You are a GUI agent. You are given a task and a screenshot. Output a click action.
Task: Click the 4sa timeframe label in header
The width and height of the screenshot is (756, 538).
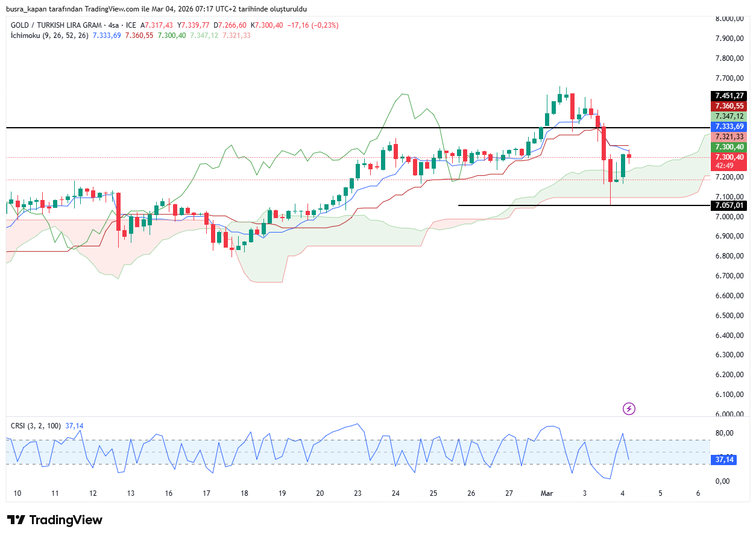[x=112, y=25]
